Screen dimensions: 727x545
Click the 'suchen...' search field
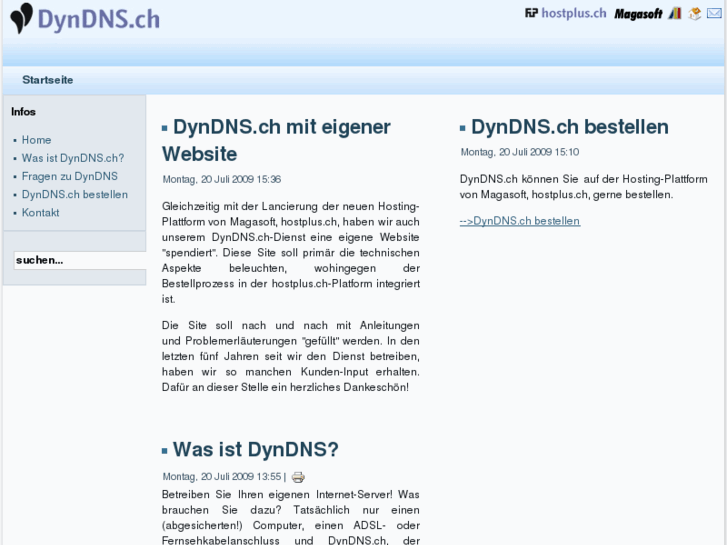click(x=80, y=260)
